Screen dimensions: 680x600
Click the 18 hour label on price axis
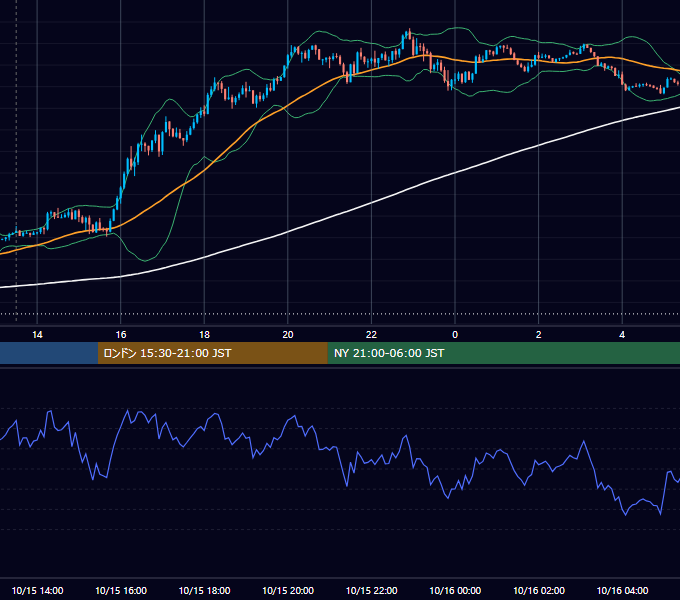point(204,335)
